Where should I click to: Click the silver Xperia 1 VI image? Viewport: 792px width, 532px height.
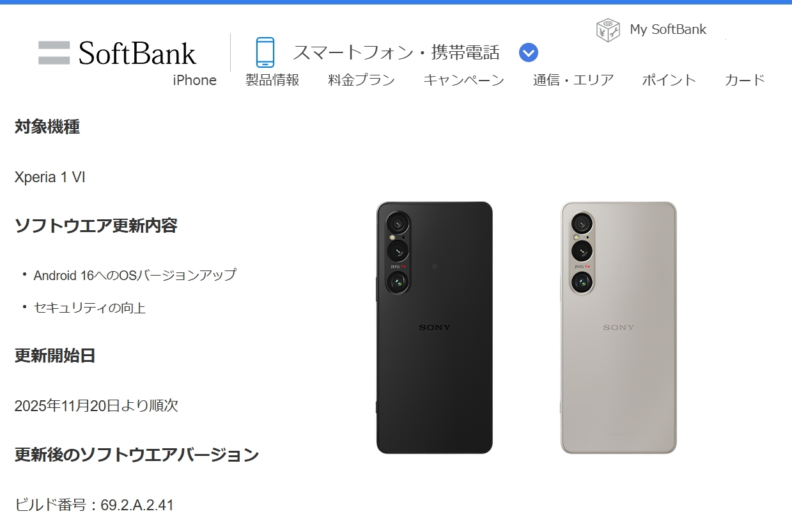tap(618, 328)
